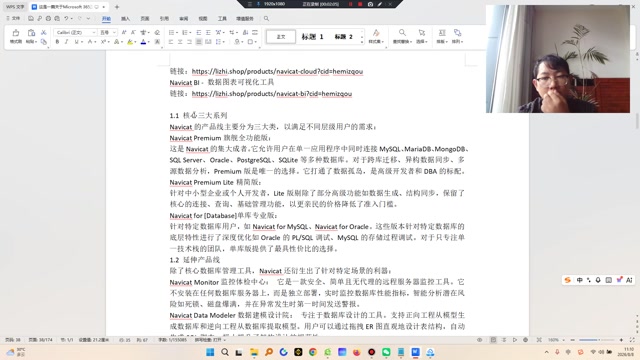Screen dimensions: 640x360
Task: Expand the styles gallery list
Action: (362, 42)
